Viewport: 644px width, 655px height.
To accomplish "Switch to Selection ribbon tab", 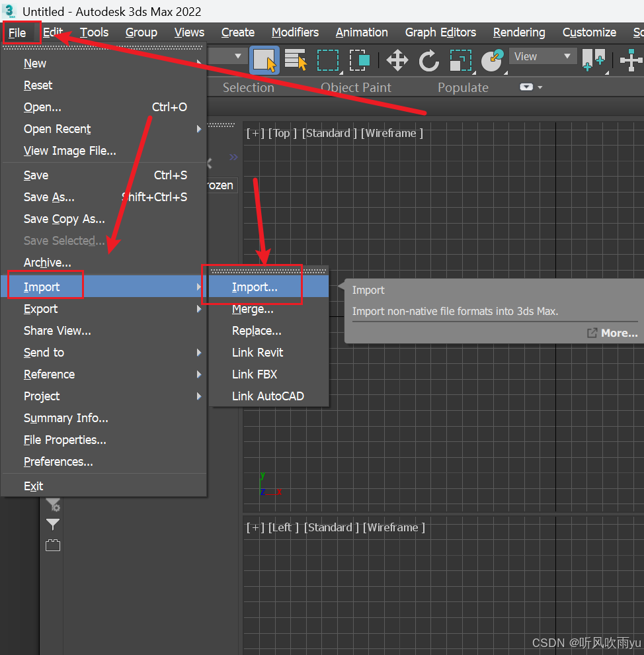I will coord(249,87).
